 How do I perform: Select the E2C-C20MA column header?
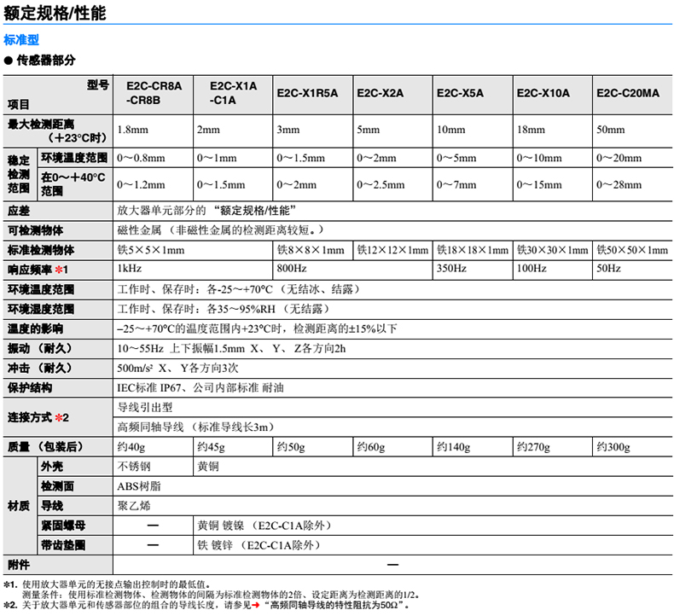pyautogui.click(x=628, y=93)
